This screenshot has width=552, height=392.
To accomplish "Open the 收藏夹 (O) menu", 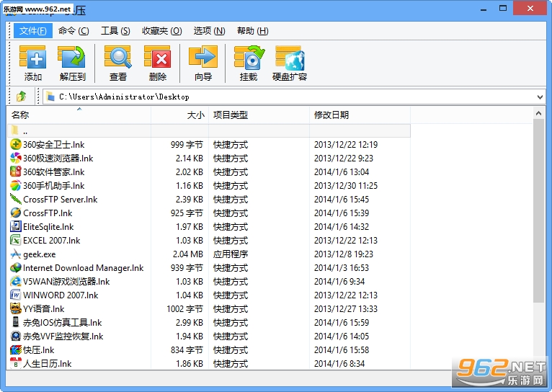I will (162, 31).
